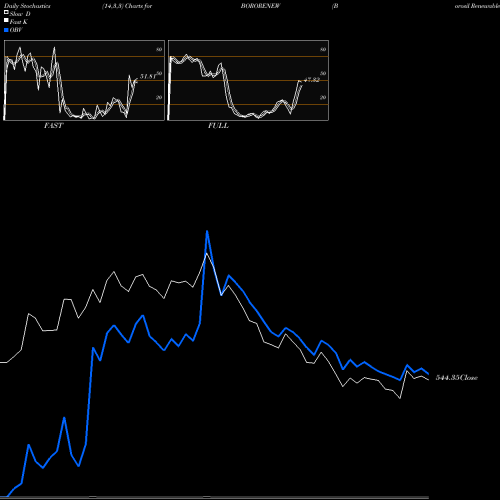Select the Fast K legend label

point(19,22)
